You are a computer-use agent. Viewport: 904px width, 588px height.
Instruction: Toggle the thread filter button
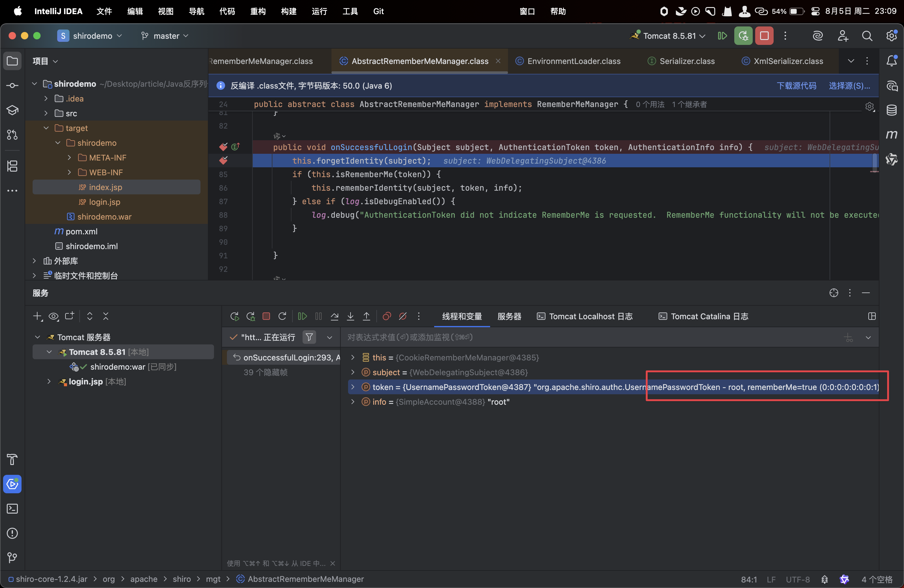click(309, 337)
